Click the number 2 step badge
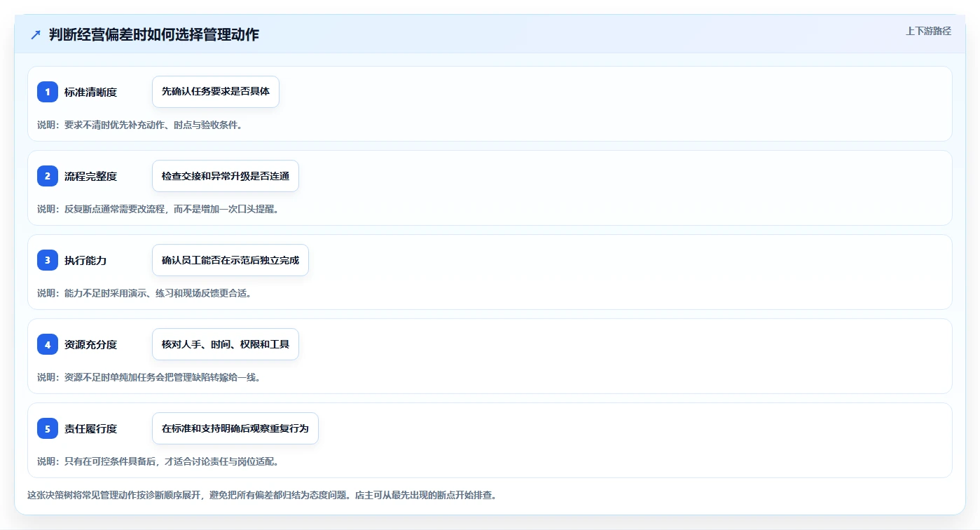Screen dimensions: 980x530 pos(48,176)
